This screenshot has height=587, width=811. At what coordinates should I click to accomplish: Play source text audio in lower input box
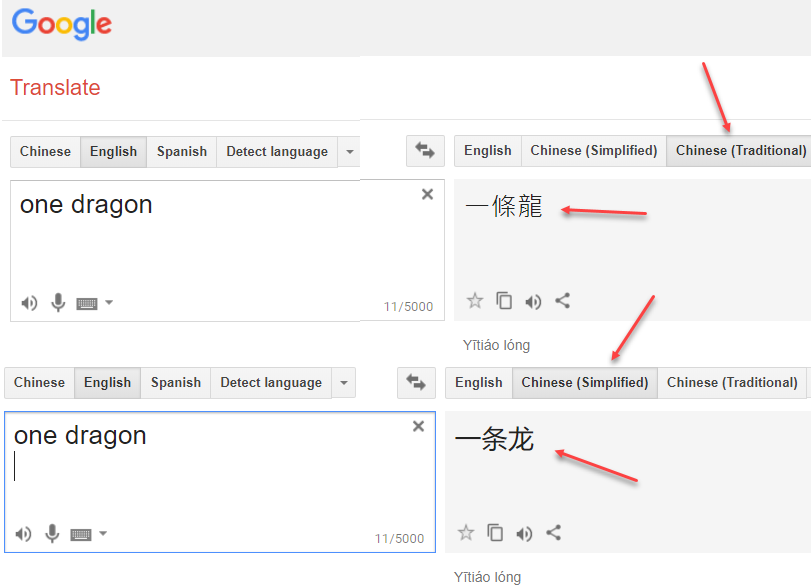pos(23,534)
